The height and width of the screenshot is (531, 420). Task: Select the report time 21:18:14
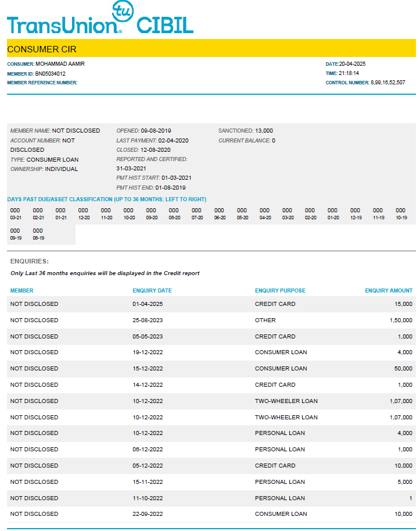click(349, 73)
